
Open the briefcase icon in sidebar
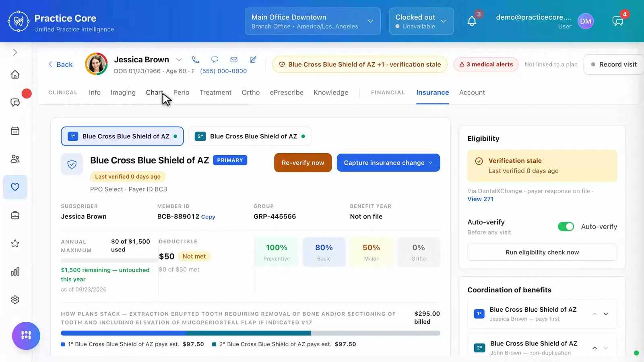pos(15,215)
